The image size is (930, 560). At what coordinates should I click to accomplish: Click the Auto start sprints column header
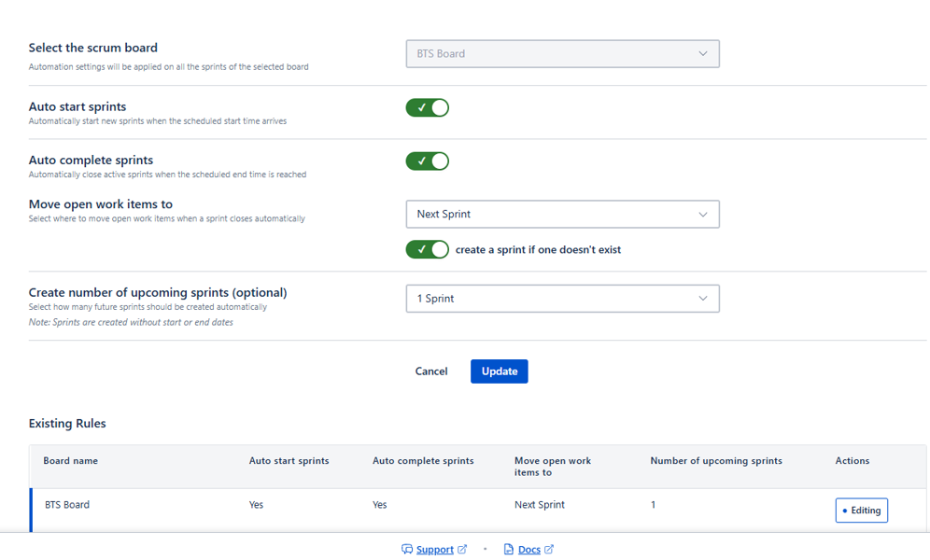coord(289,461)
